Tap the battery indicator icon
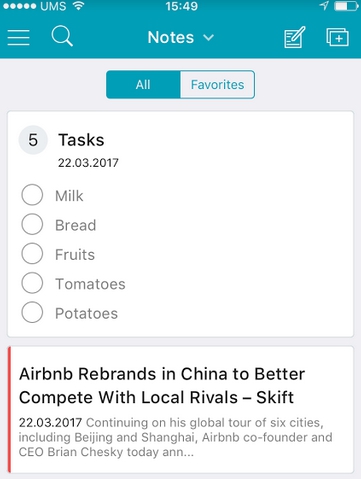 (x=346, y=6)
